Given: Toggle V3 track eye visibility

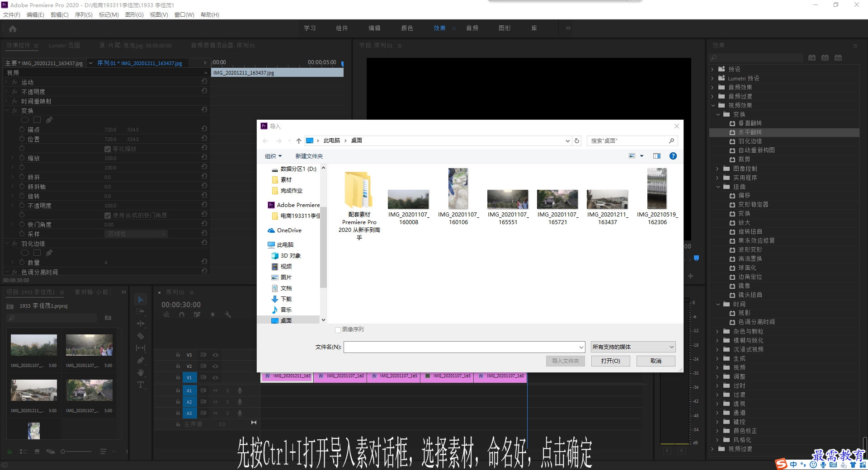Looking at the screenshot, I should 216,355.
